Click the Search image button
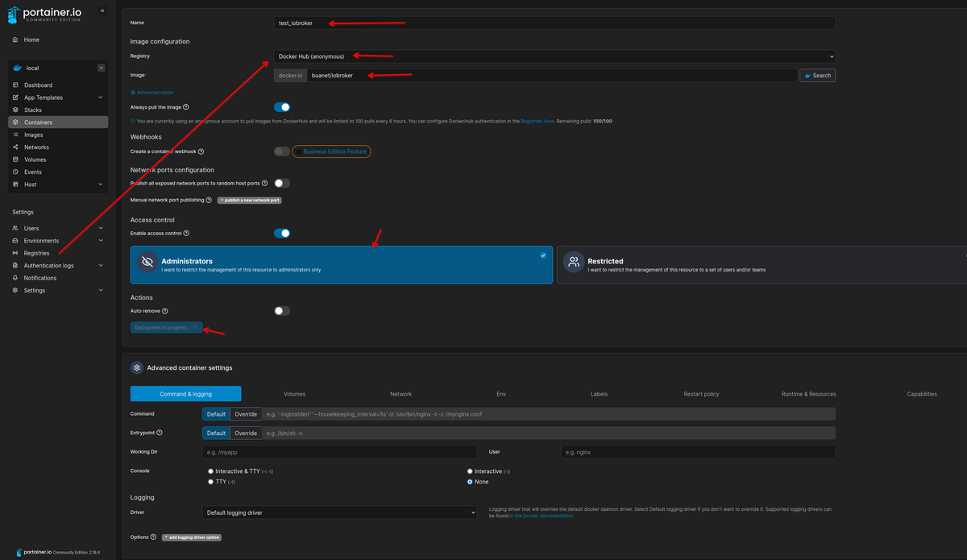Viewport: 967px width, 560px height. (817, 75)
